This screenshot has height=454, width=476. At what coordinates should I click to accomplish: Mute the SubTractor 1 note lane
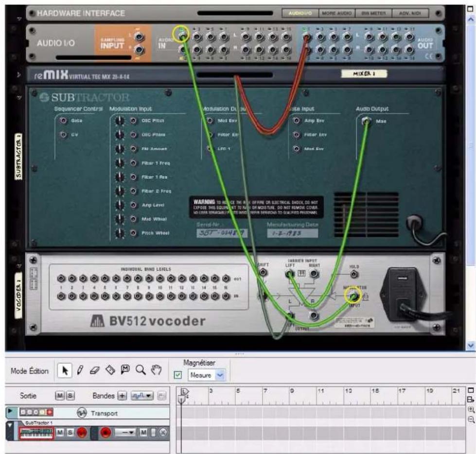(x=143, y=433)
